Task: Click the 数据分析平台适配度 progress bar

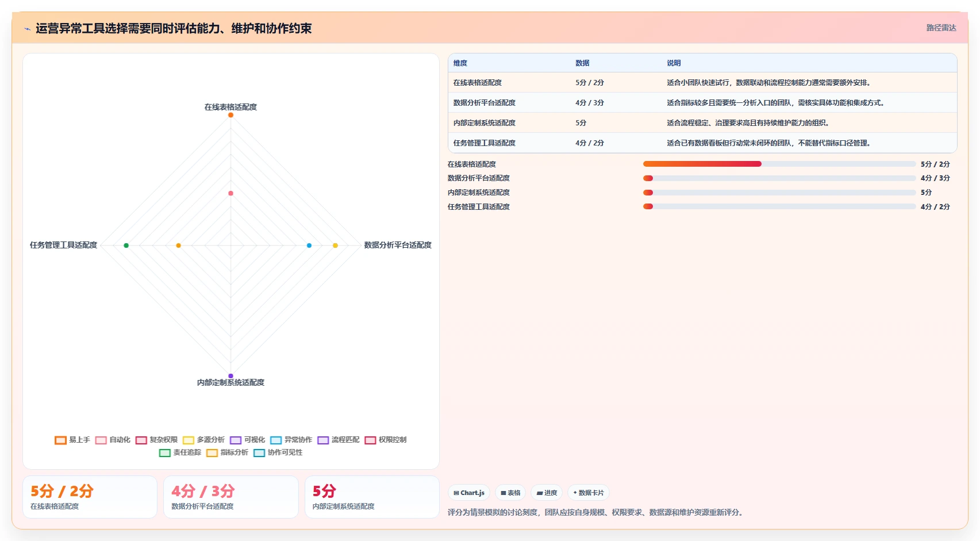Action: [x=779, y=178]
